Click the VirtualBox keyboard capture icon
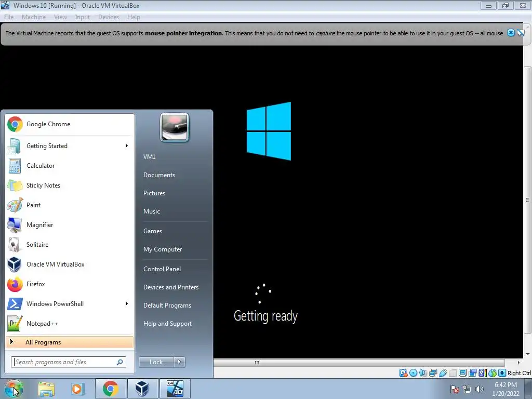The width and height of the screenshot is (532, 399). coord(502,373)
